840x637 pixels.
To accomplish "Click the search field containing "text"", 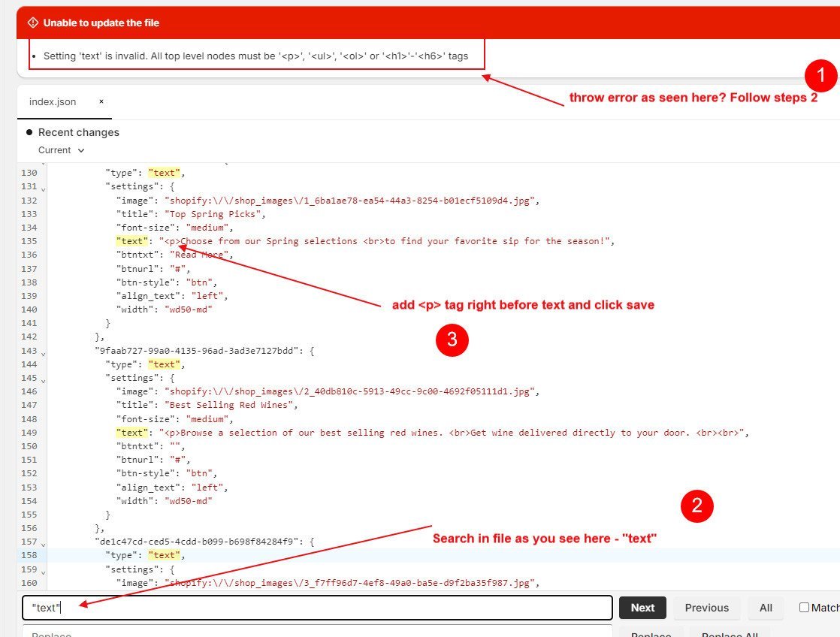I will click(317, 608).
